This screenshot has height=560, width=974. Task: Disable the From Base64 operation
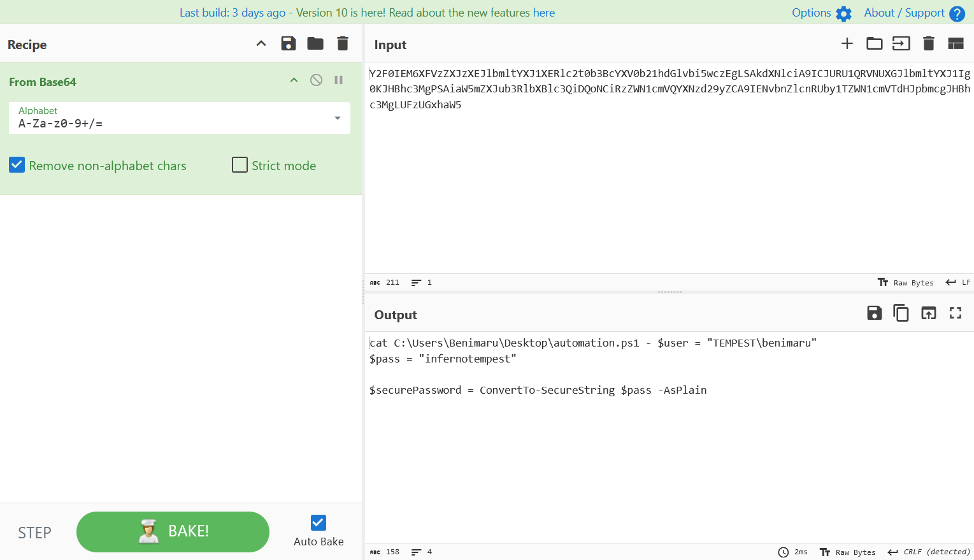pos(316,80)
